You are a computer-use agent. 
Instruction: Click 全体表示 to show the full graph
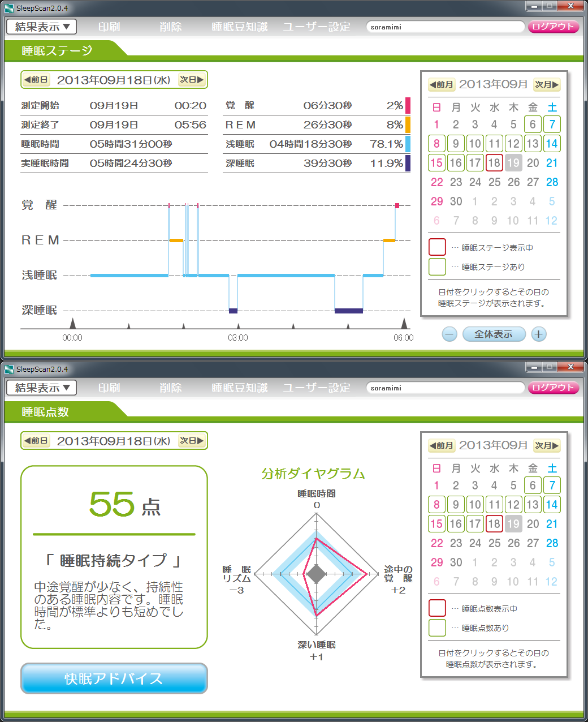[494, 334]
